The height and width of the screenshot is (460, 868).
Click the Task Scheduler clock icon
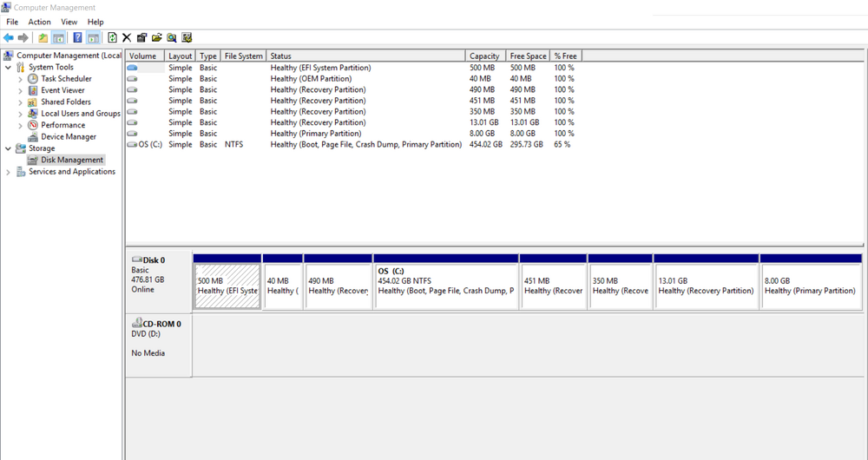[x=33, y=79]
